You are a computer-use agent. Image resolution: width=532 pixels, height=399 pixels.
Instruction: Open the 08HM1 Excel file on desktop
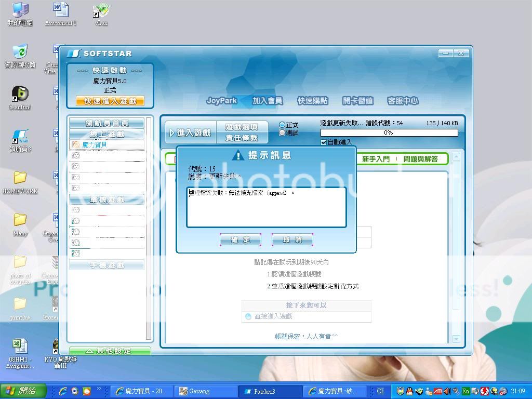pos(20,346)
